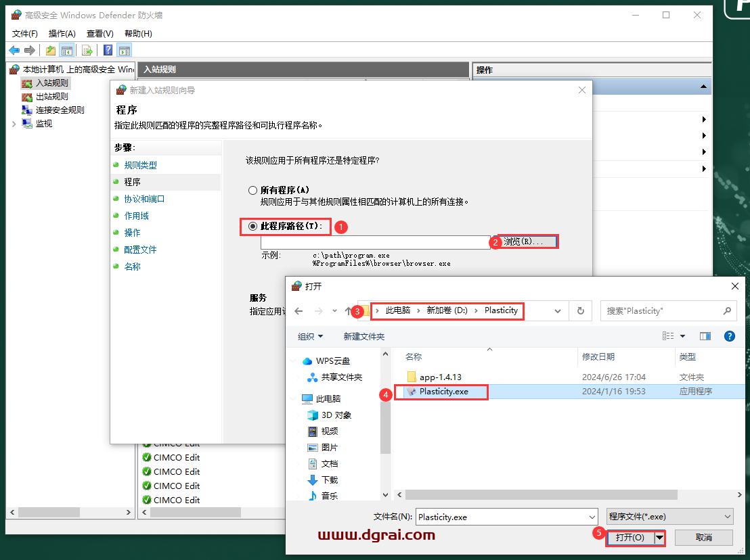Select 出站规则 in the firewall tree
Viewport: 750px width, 560px height.
click(x=51, y=97)
